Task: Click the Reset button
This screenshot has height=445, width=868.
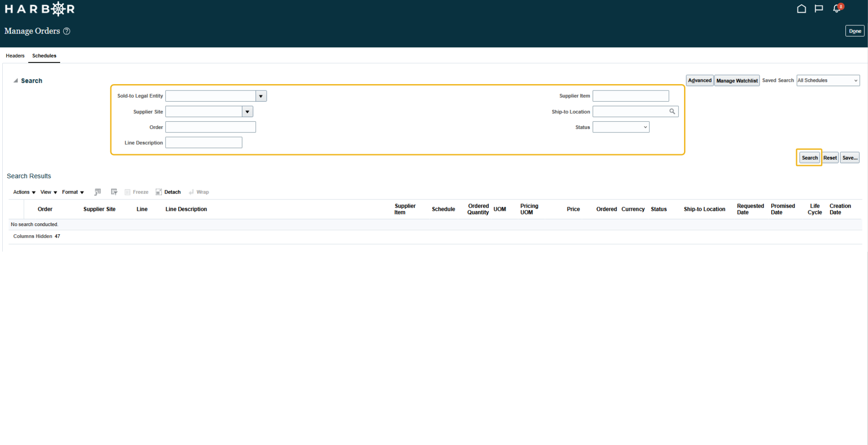Action: [830, 158]
